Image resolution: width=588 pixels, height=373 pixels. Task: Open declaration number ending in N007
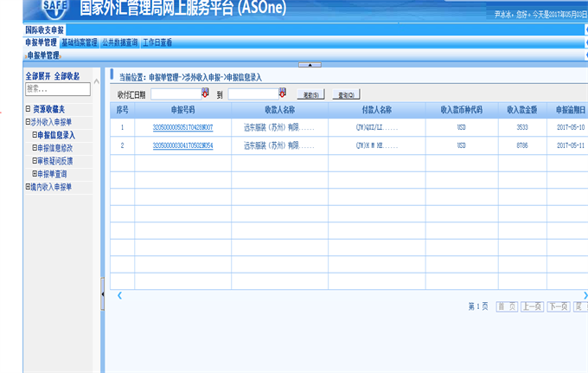[x=182, y=127]
